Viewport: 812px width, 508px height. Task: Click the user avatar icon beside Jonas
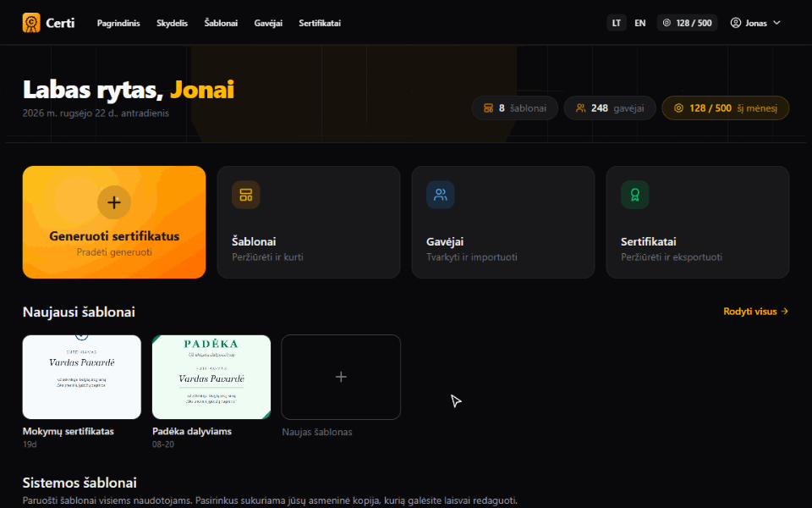pyautogui.click(x=735, y=23)
